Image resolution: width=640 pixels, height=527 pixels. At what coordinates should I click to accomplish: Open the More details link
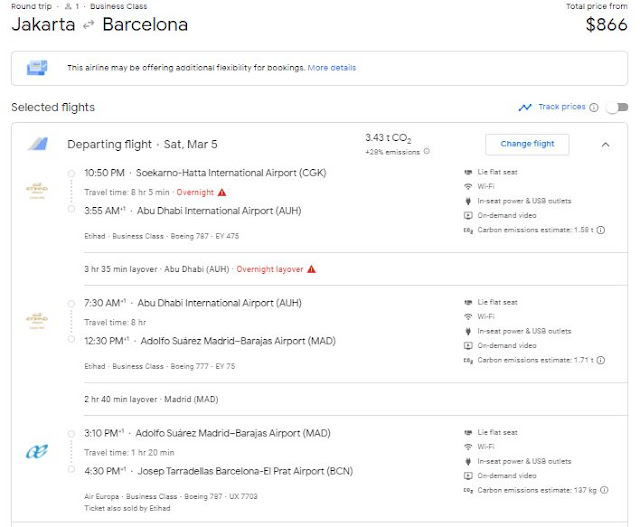click(331, 68)
